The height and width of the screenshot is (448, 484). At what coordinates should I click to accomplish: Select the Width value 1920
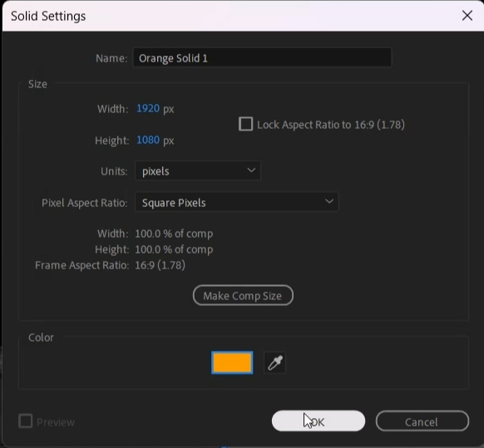click(148, 108)
